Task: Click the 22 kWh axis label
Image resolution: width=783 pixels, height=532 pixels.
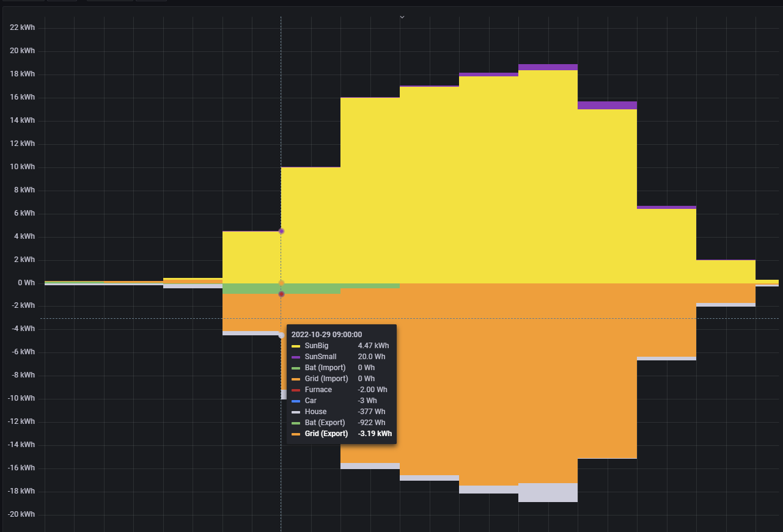Action: point(21,27)
